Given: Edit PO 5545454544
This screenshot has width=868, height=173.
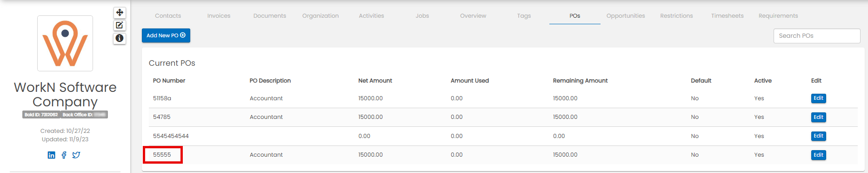Looking at the screenshot, I should (x=818, y=136).
